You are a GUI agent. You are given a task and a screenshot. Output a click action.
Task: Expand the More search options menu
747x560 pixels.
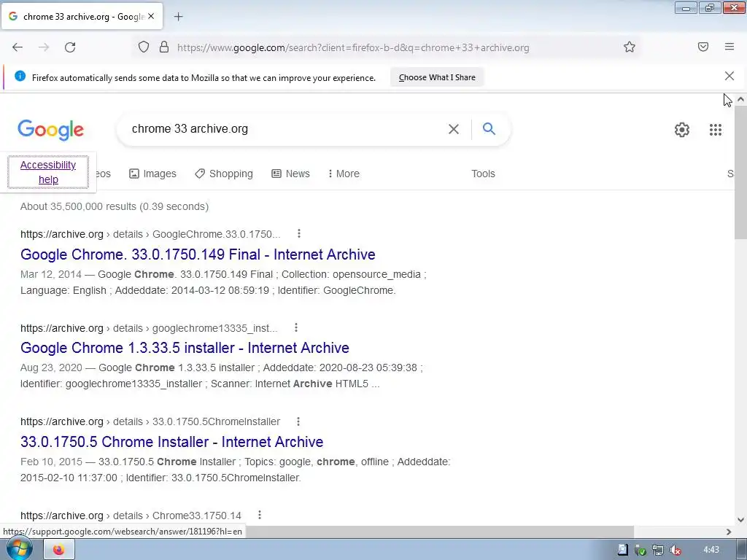pyautogui.click(x=344, y=174)
